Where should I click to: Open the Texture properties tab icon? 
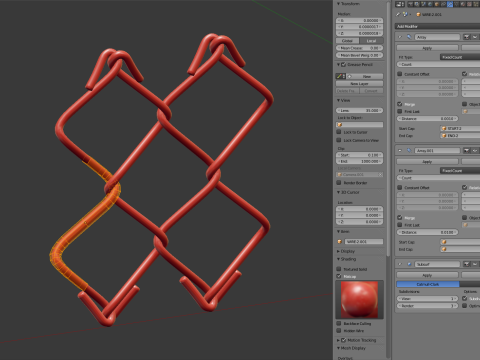coord(469,4)
